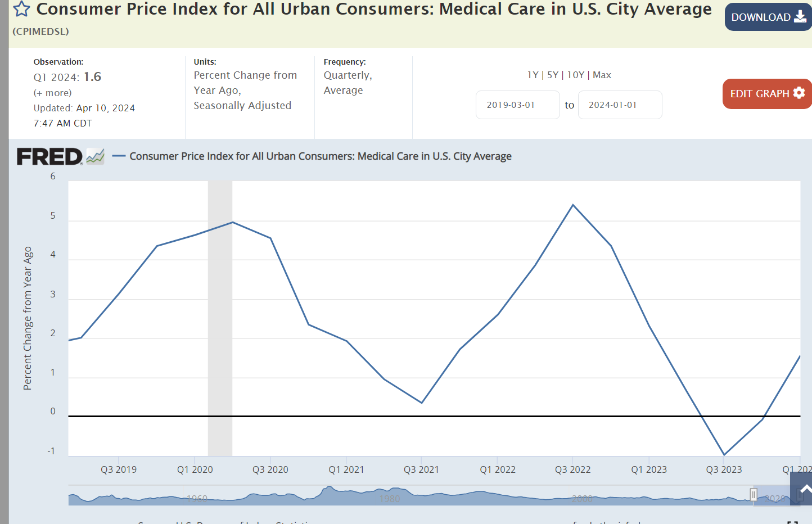The width and height of the screenshot is (812, 524).
Task: Click the favorite star icon beside the title
Action: pos(21,9)
